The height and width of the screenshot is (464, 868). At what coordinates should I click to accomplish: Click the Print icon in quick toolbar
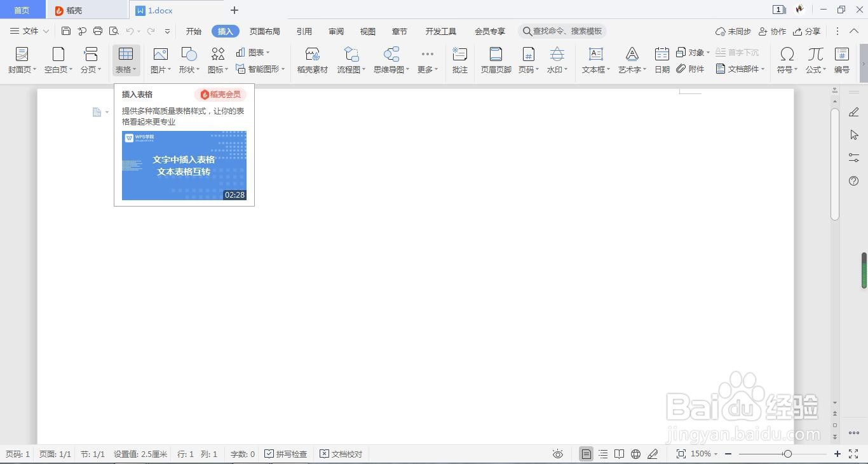click(x=98, y=31)
